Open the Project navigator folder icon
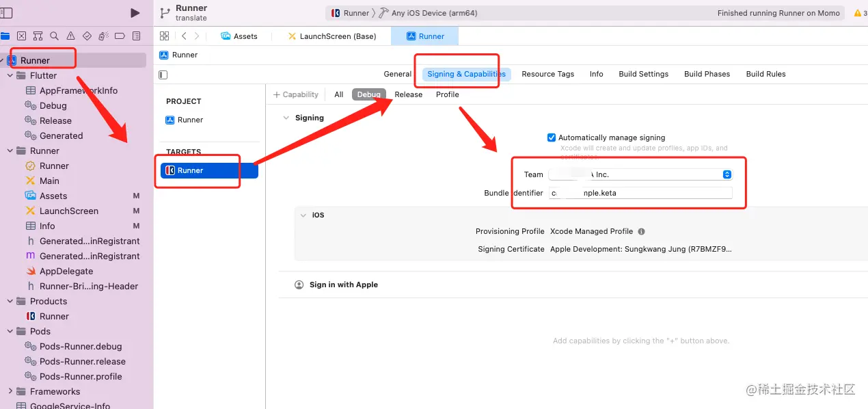 5,36
